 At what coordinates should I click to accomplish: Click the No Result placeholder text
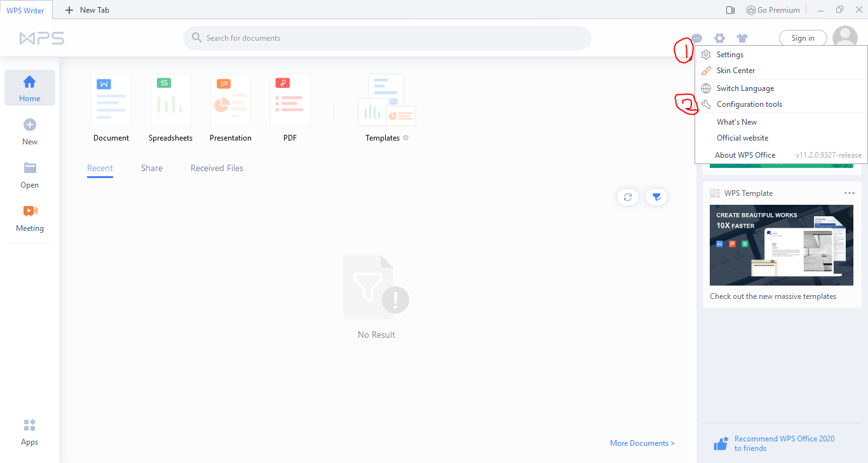[376, 335]
